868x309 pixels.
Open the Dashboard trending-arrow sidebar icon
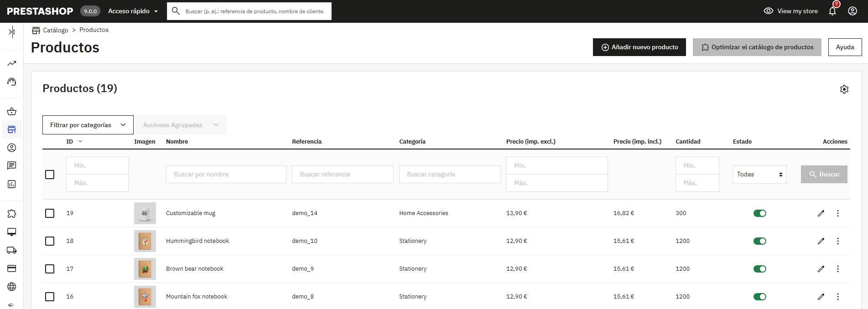(x=12, y=63)
